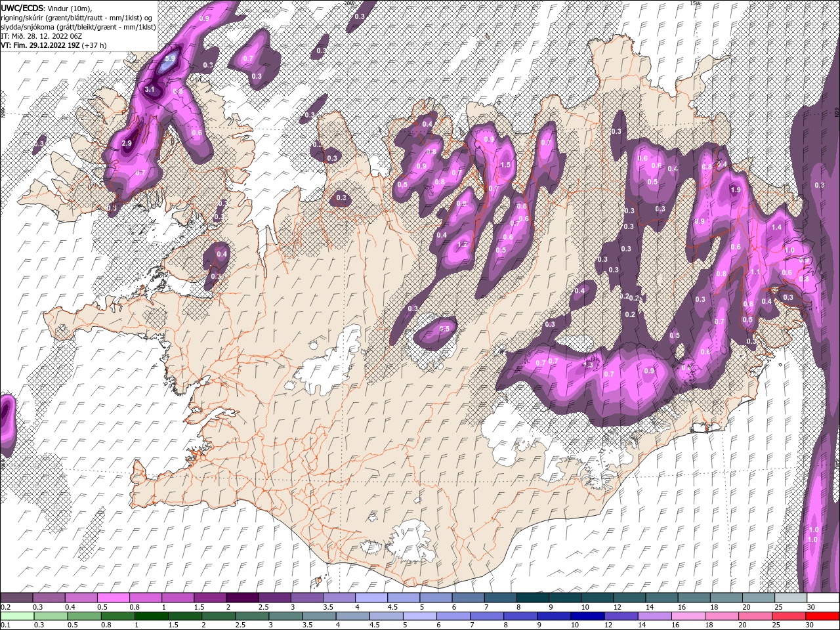Click the violet rain swatch between 12 and 14
Image resolution: width=840 pixels, height=630 pixels.
click(621, 616)
